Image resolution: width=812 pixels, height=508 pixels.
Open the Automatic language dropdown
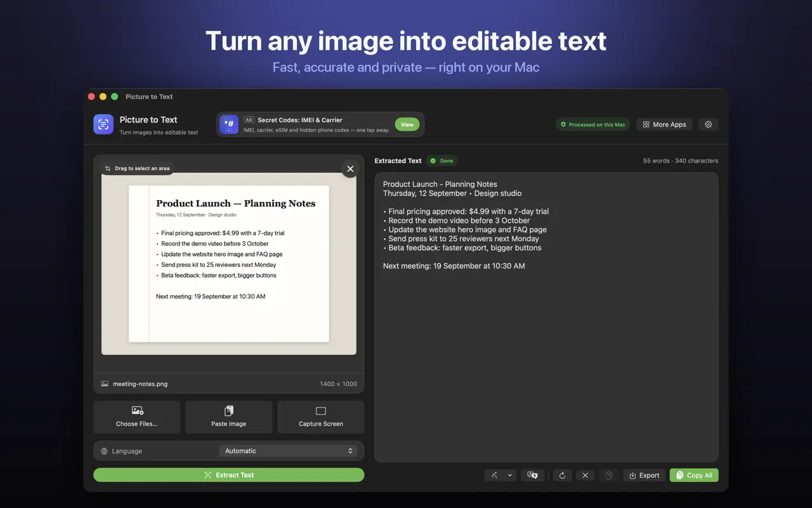(x=288, y=451)
